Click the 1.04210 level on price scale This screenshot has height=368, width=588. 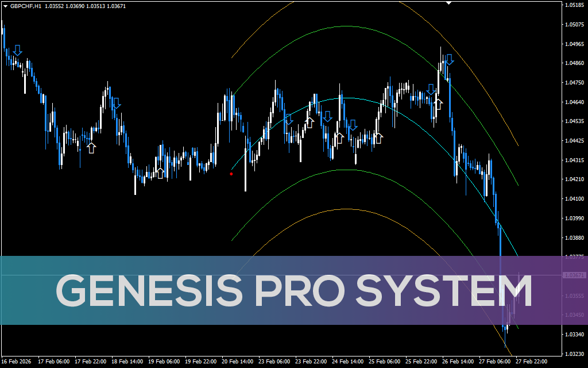point(574,179)
